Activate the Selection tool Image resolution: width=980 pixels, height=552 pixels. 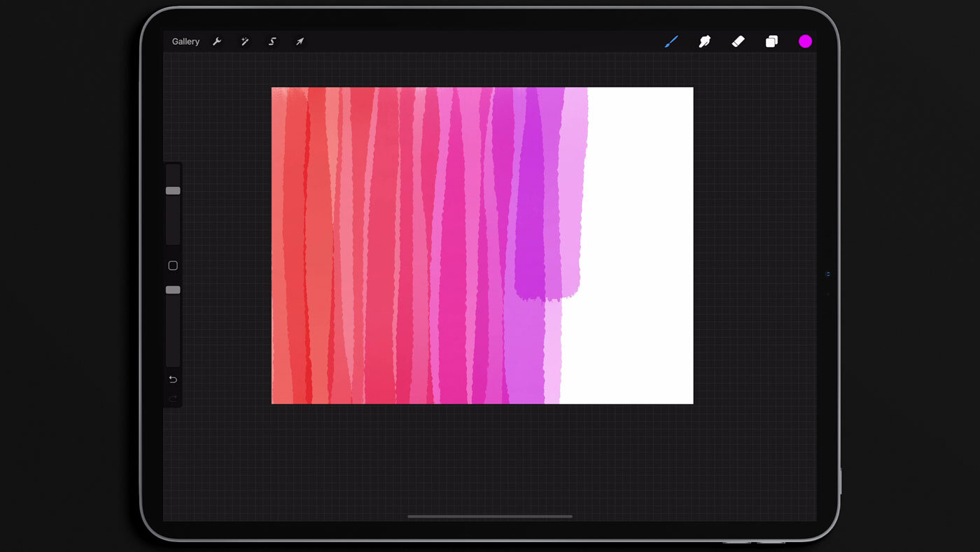[x=272, y=41]
